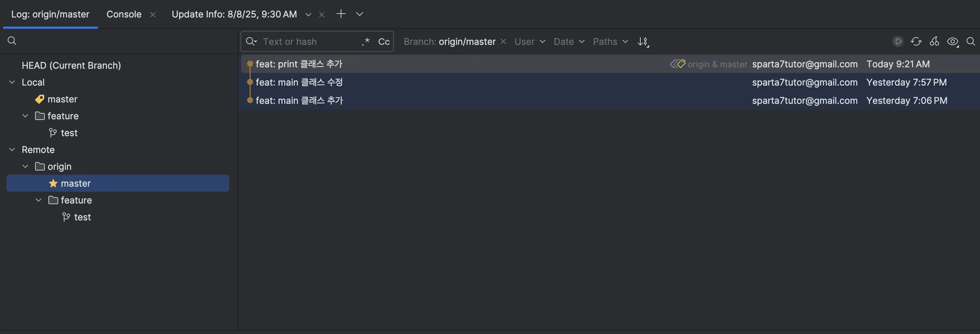
Task: Switch to the Console tab
Action: (124, 14)
